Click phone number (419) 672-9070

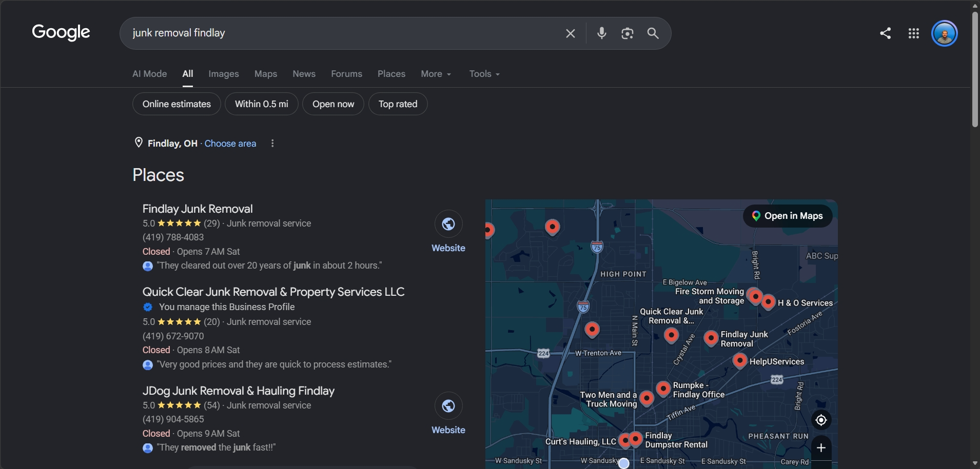coord(173,336)
